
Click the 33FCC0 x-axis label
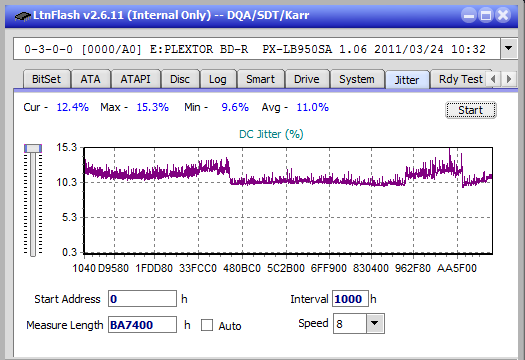(x=198, y=268)
